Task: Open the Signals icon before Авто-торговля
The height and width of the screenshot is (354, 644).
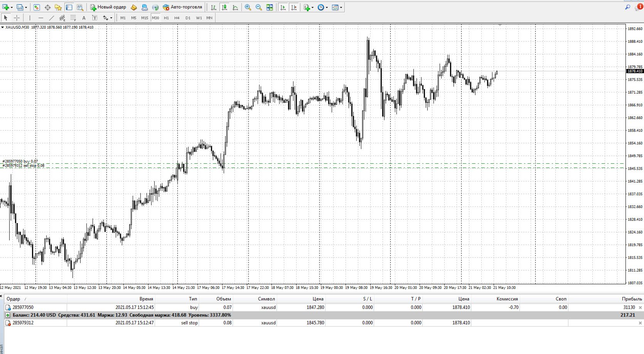Action: click(x=155, y=7)
